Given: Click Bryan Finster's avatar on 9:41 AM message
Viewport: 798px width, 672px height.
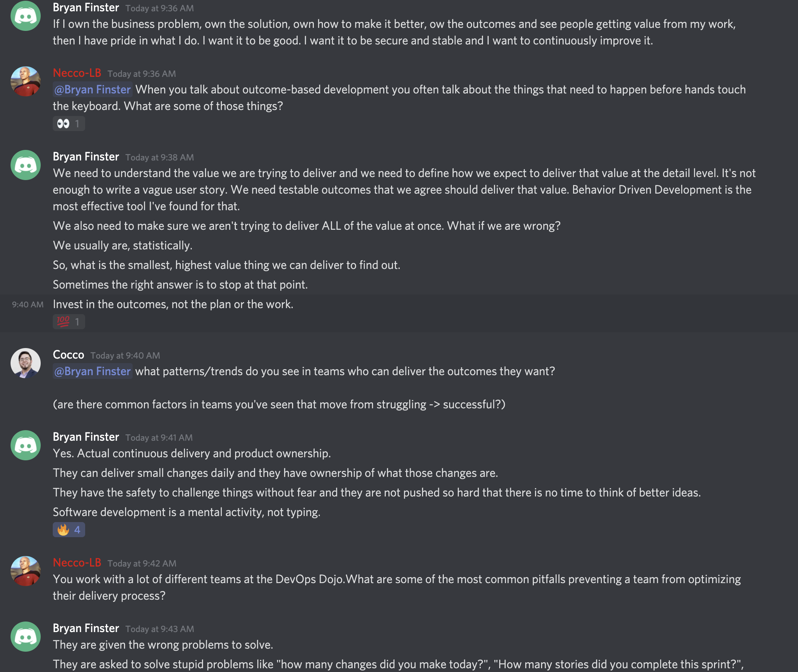Looking at the screenshot, I should [x=26, y=445].
